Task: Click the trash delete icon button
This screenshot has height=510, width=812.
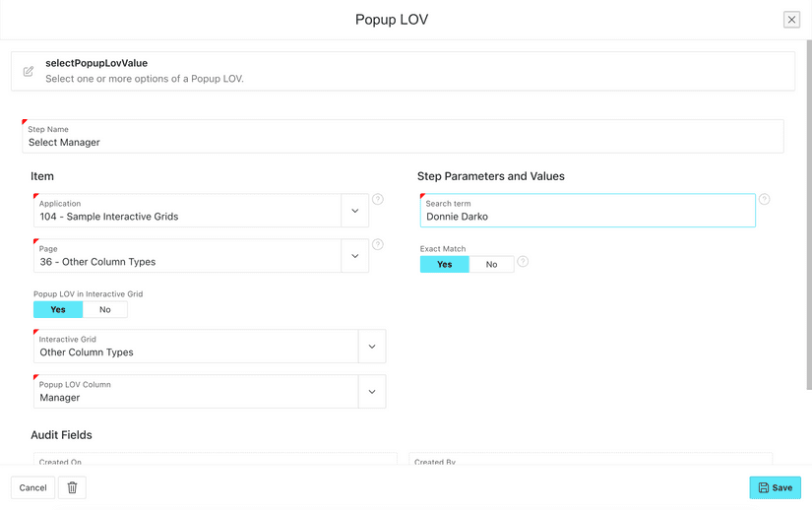Action: tap(72, 487)
